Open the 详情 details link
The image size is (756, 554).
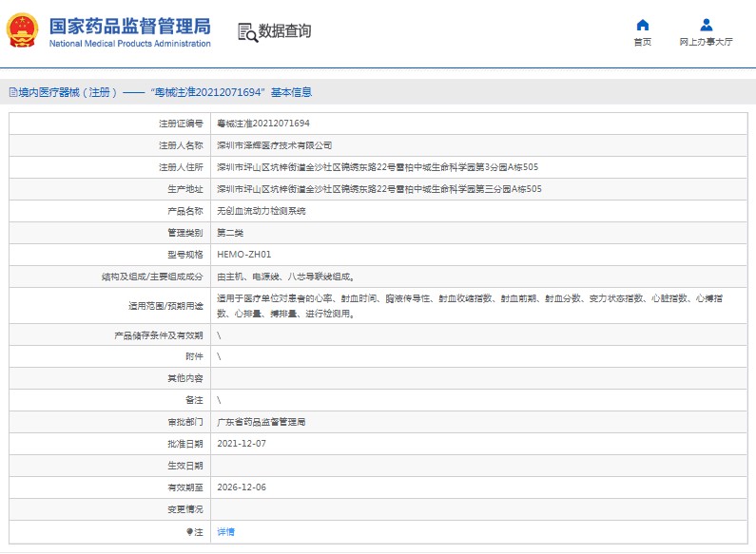coord(225,532)
